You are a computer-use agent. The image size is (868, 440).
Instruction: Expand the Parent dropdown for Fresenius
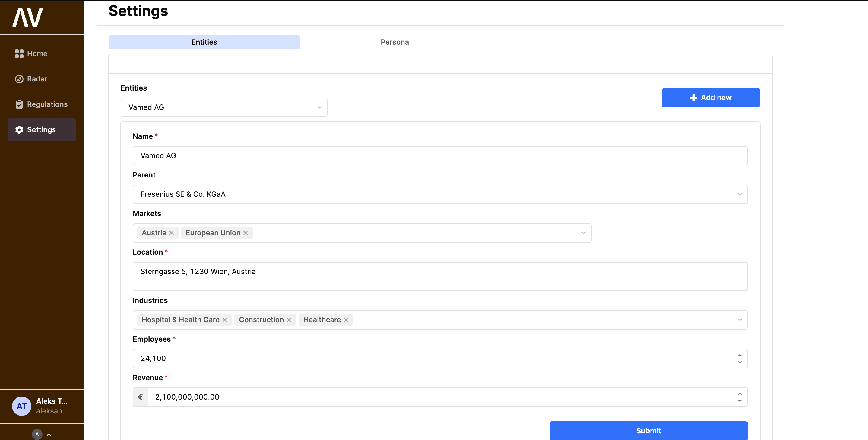click(740, 194)
